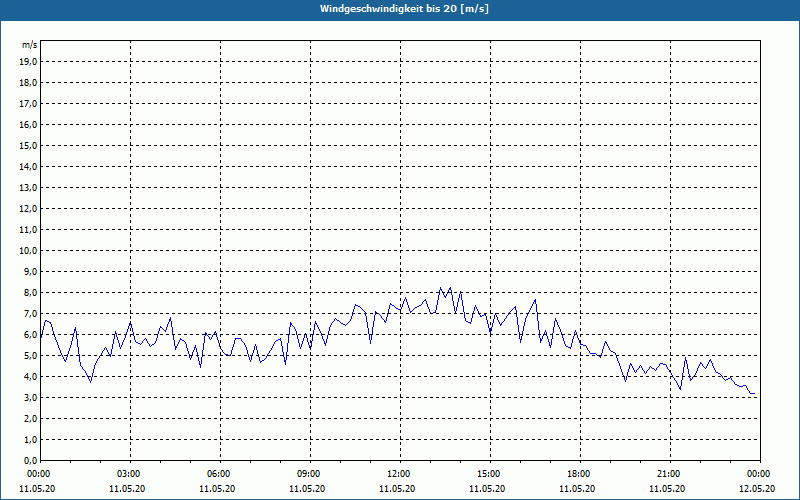Click the 11.05.20 date under 12:00

point(397,489)
